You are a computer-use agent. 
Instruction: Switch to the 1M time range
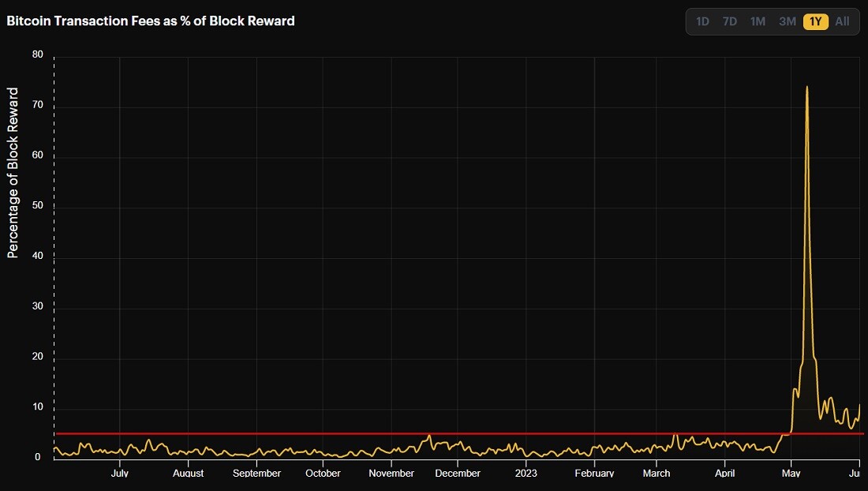coord(758,21)
